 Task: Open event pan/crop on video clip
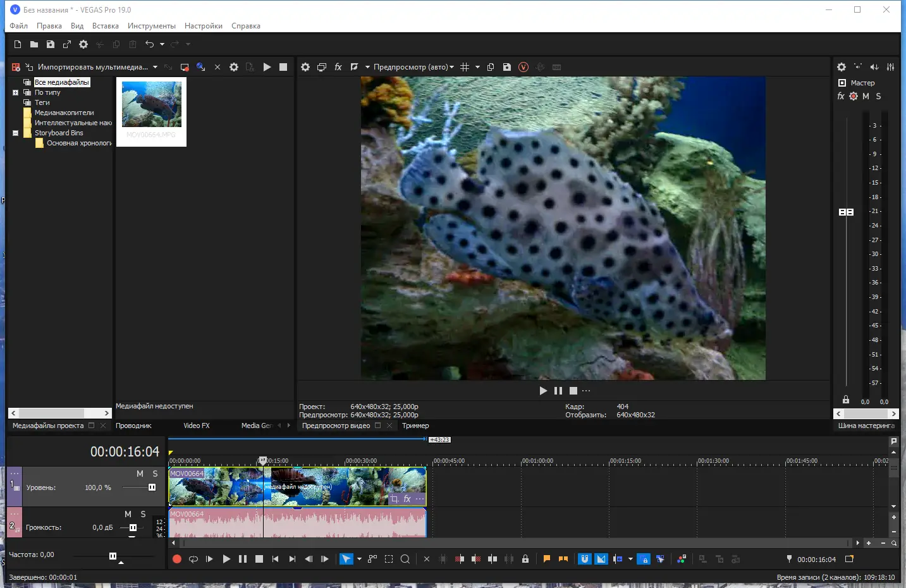pyautogui.click(x=395, y=499)
